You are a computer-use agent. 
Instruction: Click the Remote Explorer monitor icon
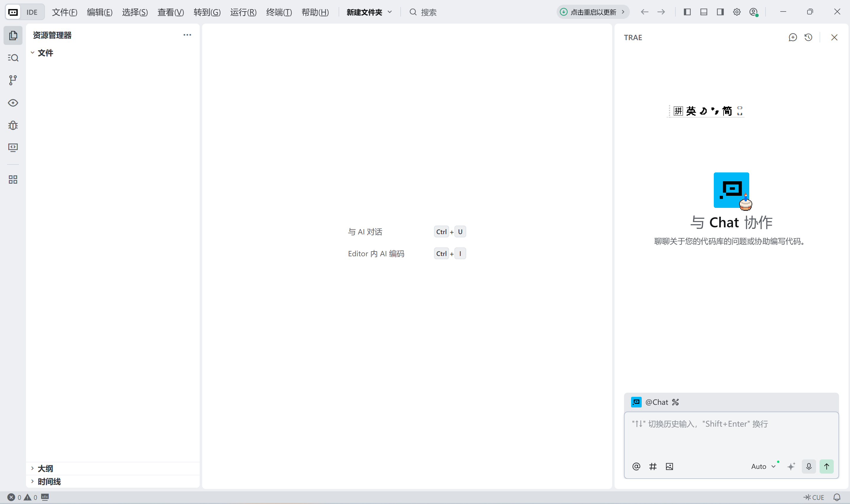click(13, 147)
